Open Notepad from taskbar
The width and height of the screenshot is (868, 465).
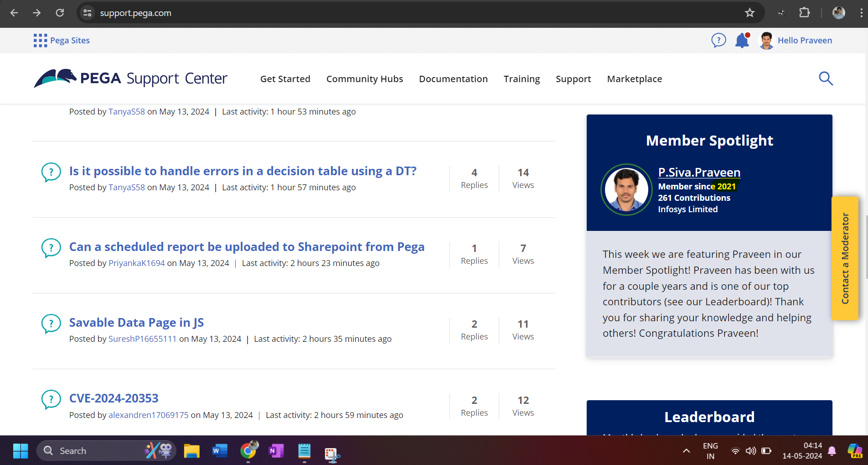point(304,451)
